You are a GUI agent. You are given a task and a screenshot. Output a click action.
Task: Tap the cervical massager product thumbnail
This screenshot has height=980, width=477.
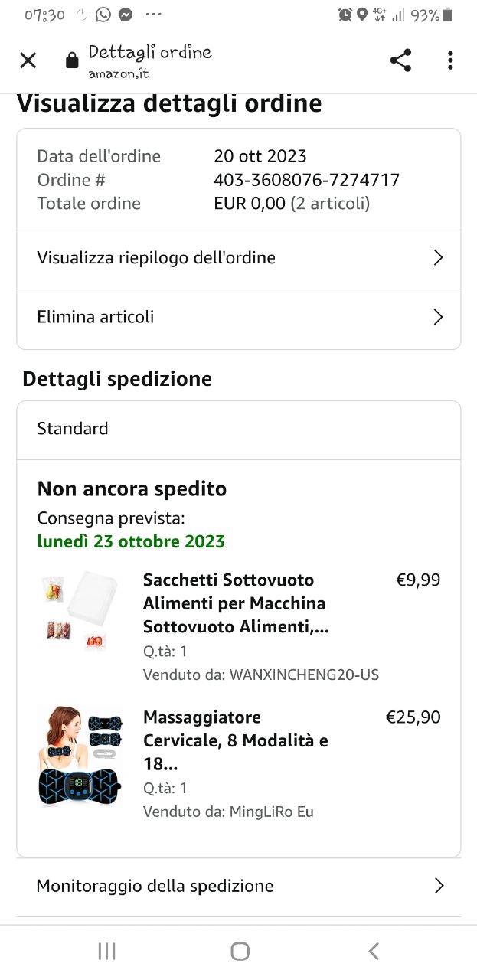point(80,756)
